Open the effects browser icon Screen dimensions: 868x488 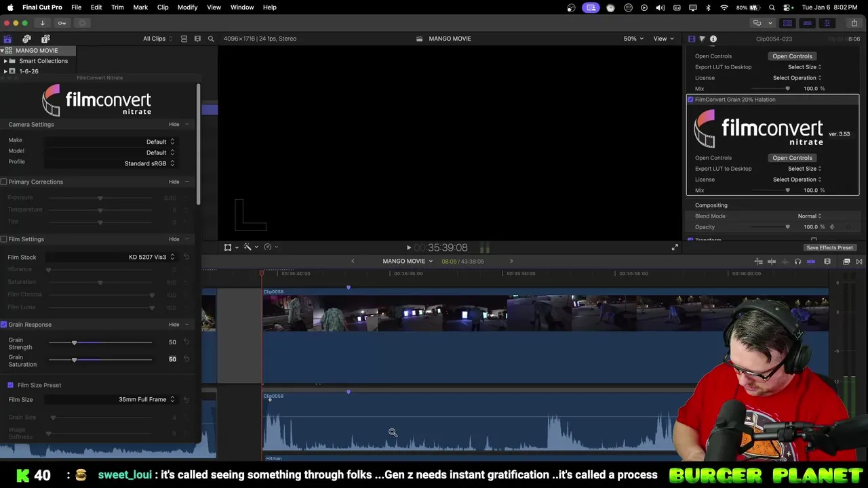tap(846, 262)
